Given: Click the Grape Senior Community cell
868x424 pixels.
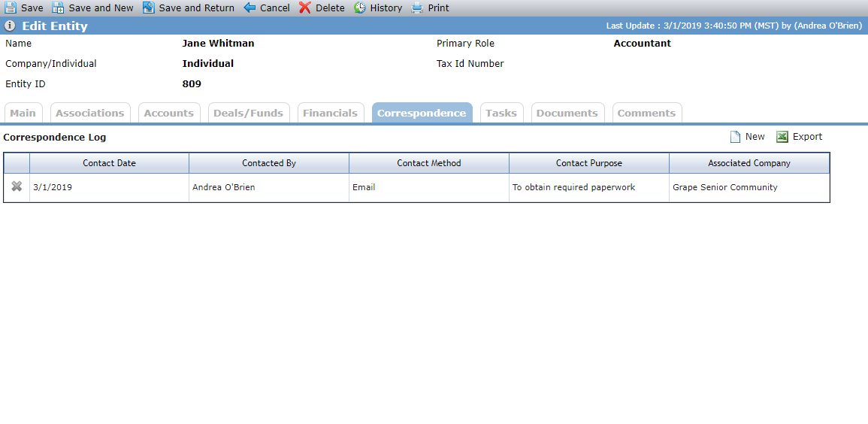Looking at the screenshot, I should (x=749, y=188).
